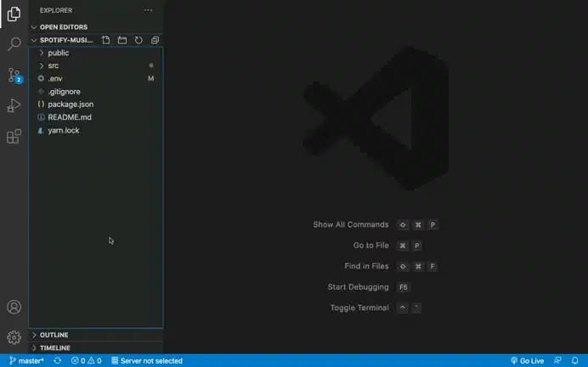
Task: Open Problems via errors and warnings count
Action: pyautogui.click(x=87, y=360)
